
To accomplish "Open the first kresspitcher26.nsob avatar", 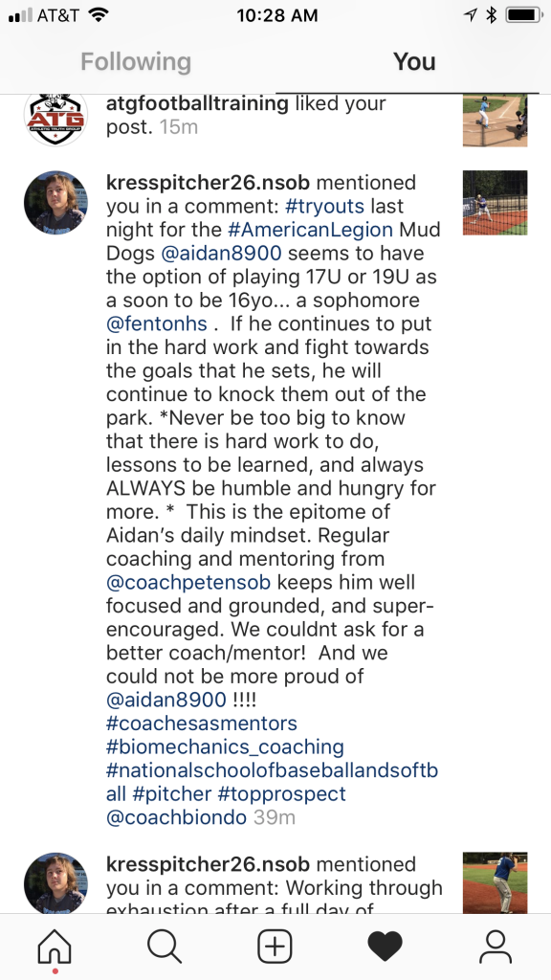I will pyautogui.click(x=55, y=203).
